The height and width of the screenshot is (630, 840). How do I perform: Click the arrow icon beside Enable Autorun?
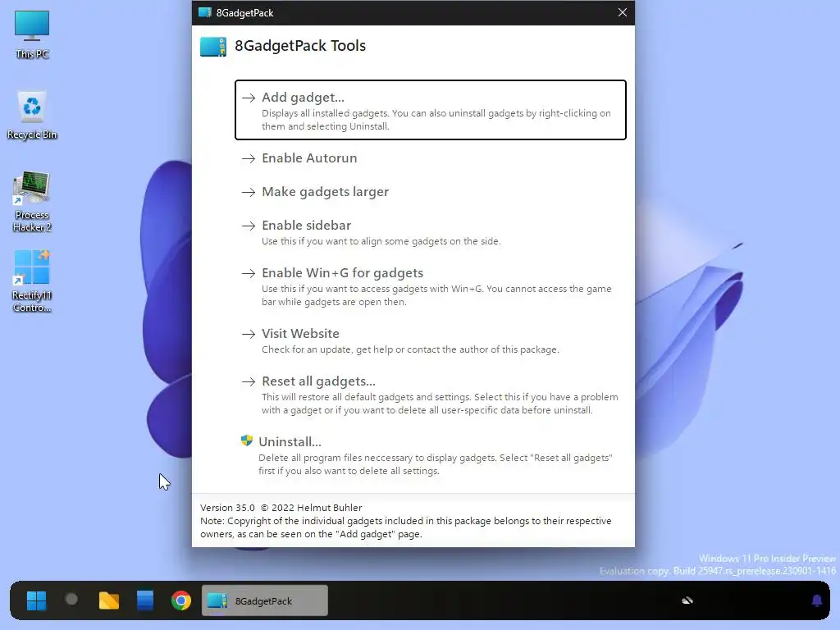tap(248, 158)
